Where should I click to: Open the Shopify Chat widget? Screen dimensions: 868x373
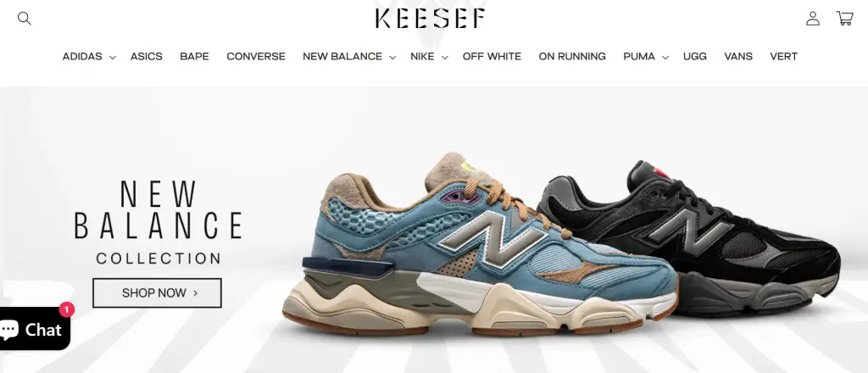point(35,329)
